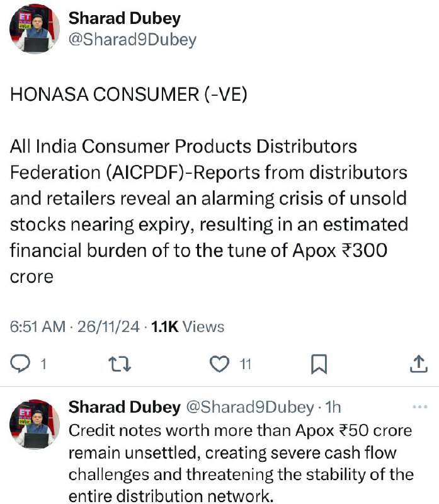The width and height of the screenshot is (439, 504).
Task: View the 1.1K Views analytics
Action: (x=187, y=326)
